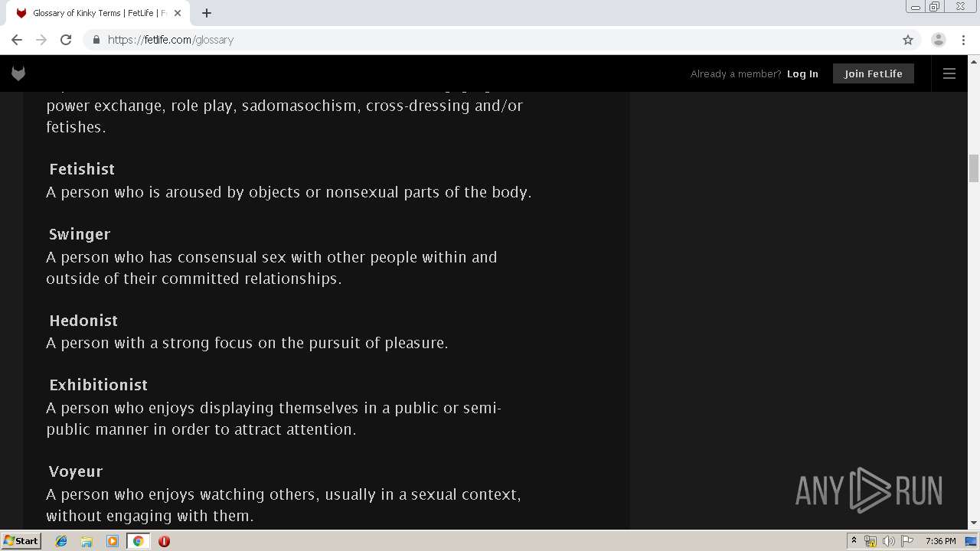Click the clock showing 7:36 PM
The height and width of the screenshot is (551, 980).
pos(940,541)
